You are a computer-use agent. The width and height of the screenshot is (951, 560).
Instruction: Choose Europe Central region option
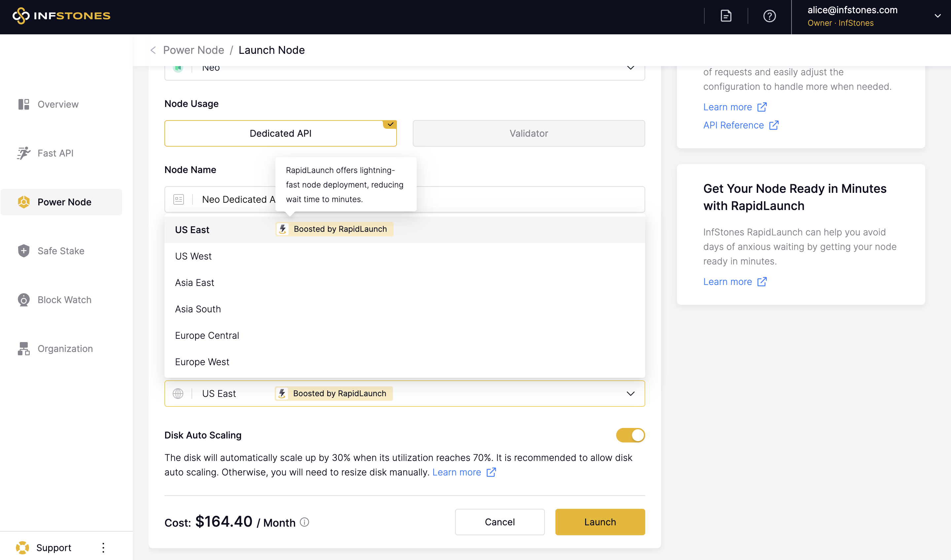(x=207, y=335)
